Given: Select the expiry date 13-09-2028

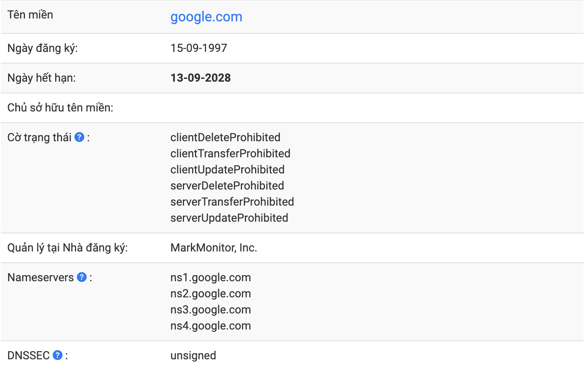Looking at the screenshot, I should point(201,78).
